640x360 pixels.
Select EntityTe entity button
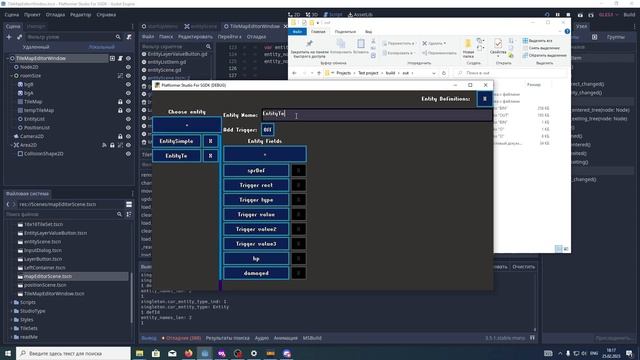click(x=176, y=156)
